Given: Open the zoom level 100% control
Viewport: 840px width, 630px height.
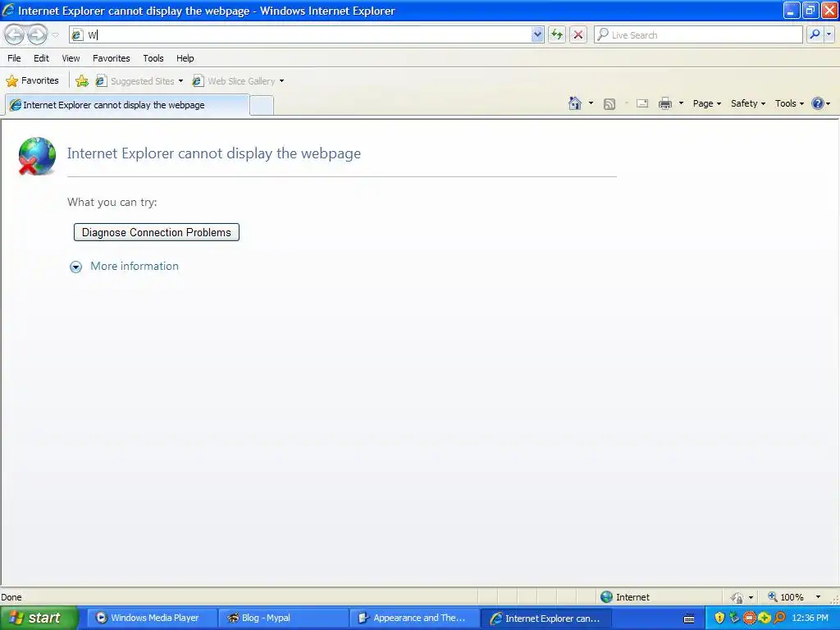Looking at the screenshot, I should 786,597.
